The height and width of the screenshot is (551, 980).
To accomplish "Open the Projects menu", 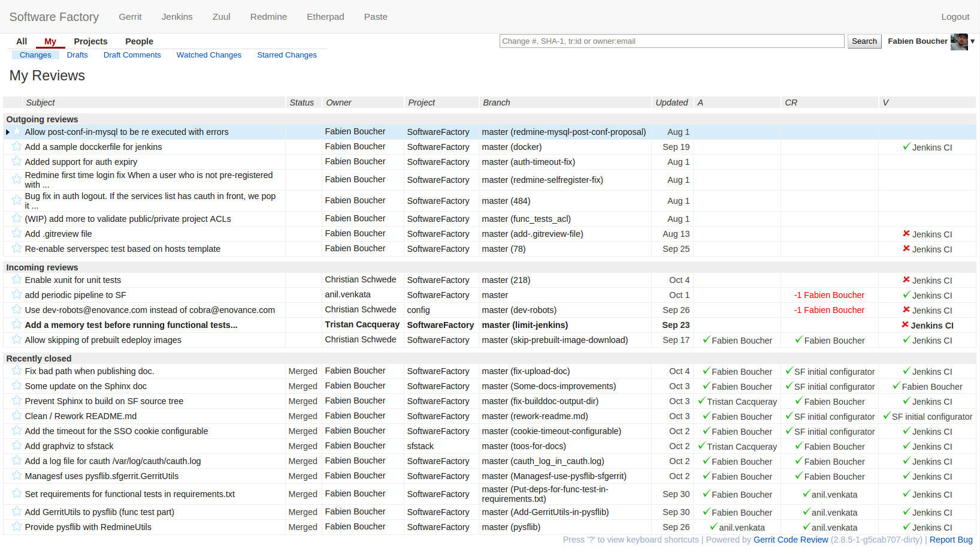I will (x=90, y=41).
